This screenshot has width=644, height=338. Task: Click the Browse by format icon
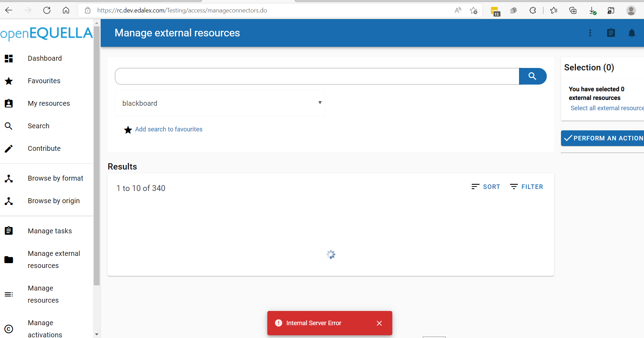coord(9,178)
